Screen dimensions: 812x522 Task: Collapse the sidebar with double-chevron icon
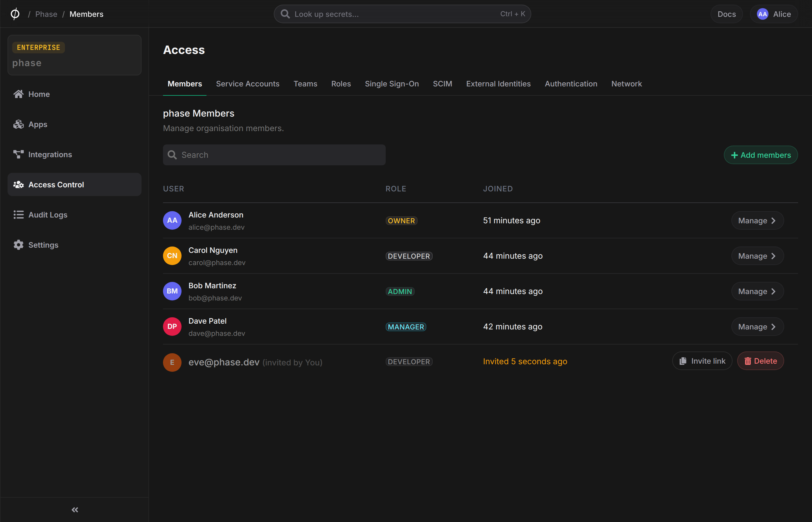(x=75, y=510)
